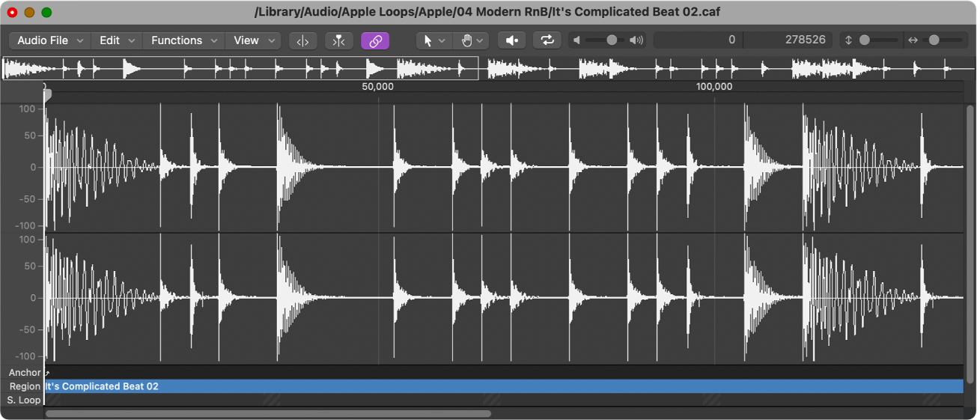The height and width of the screenshot is (420, 980).
Task: Click the S. Loop row label
Action: point(24,400)
